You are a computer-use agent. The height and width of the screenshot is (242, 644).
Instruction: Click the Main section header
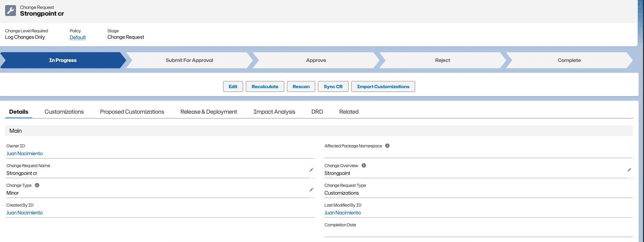(319, 131)
